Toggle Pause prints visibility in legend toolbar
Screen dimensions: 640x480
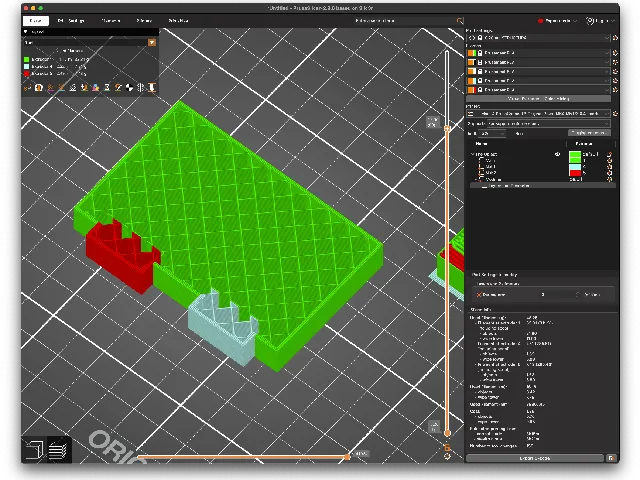pos(107,87)
